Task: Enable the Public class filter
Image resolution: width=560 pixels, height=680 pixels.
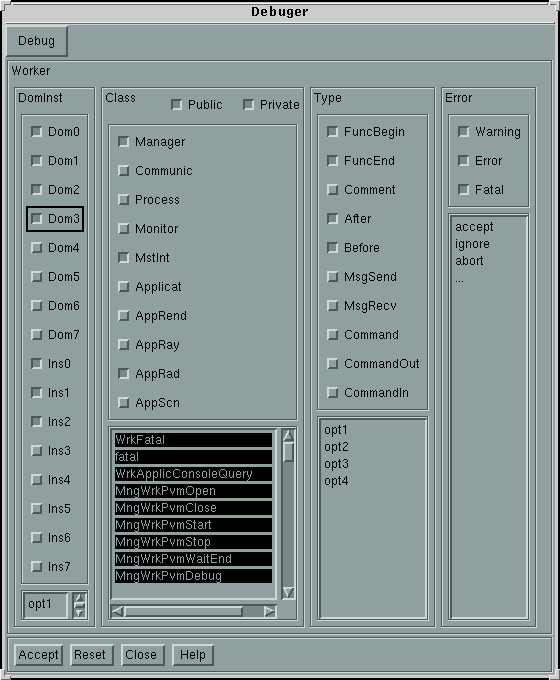Action: [x=177, y=105]
